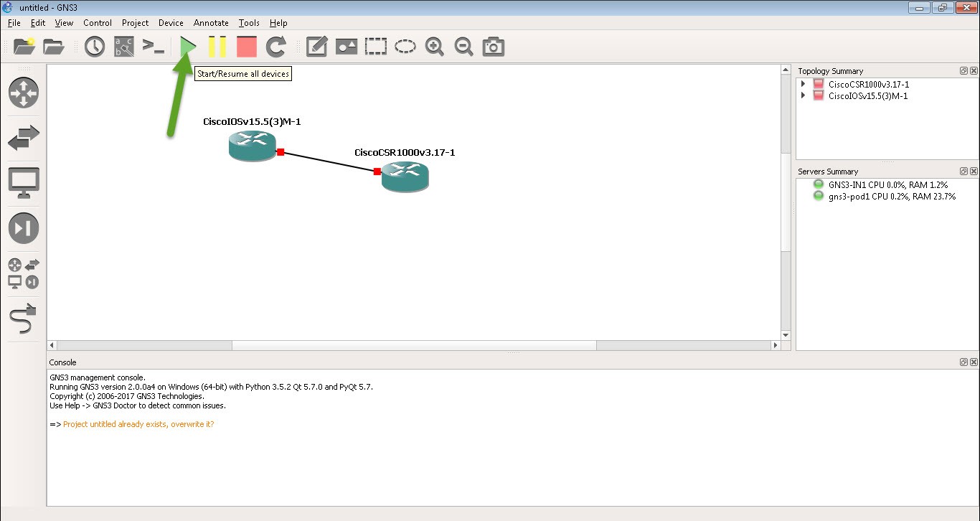
Task: Select the Draw an ellipse tool
Action: (405, 47)
